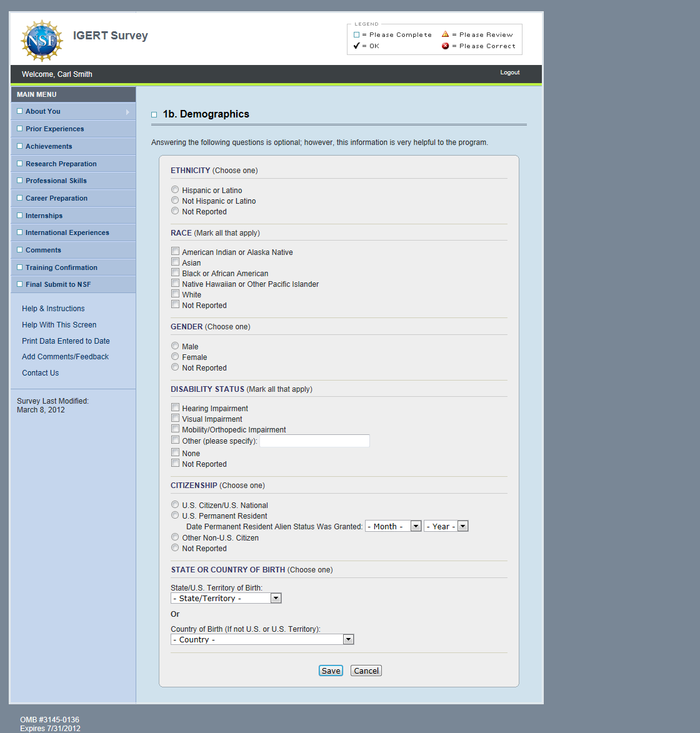Click the arrow icon beside About You

[x=127, y=112]
